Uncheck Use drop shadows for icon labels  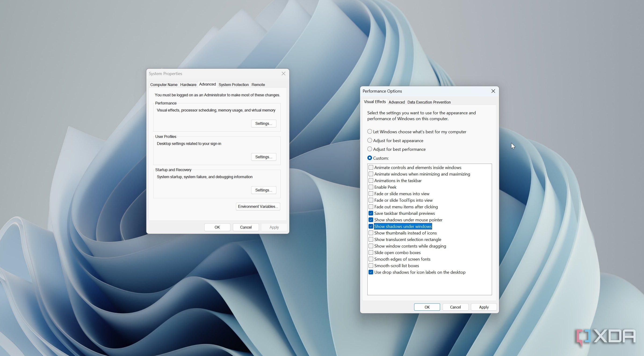coord(371,272)
